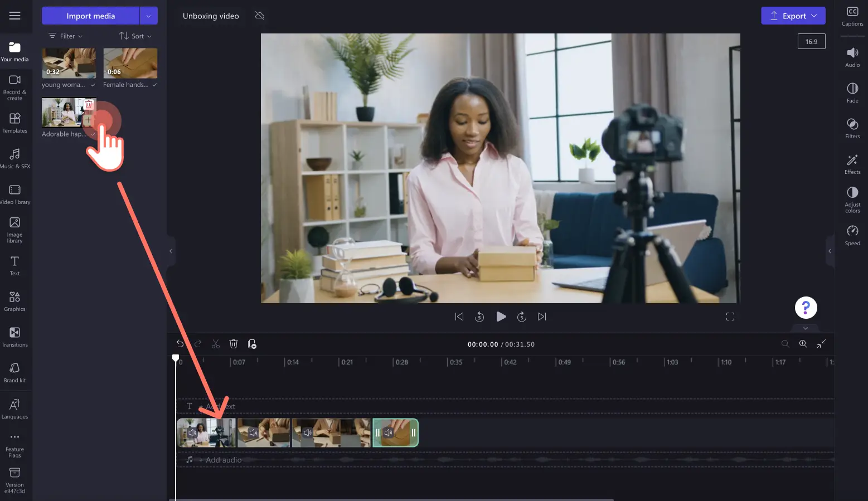This screenshot has height=501, width=868.
Task: Open the Adjust colors panel
Action: tap(852, 200)
